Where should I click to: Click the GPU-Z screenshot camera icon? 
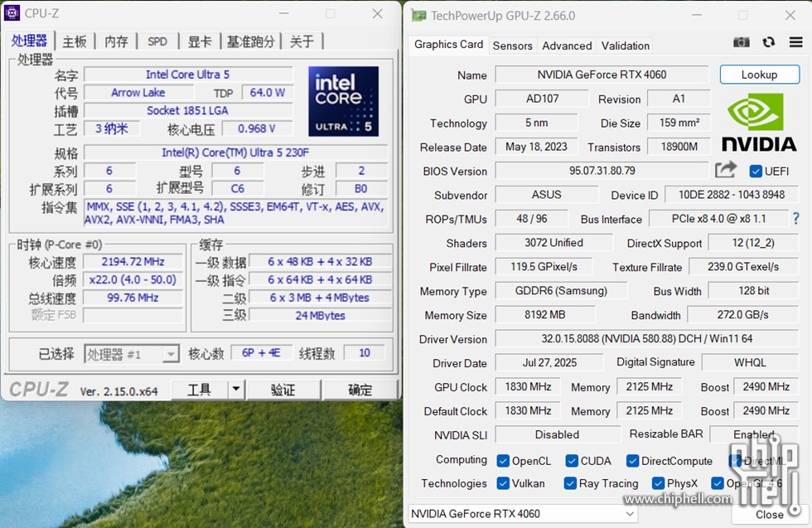[741, 42]
